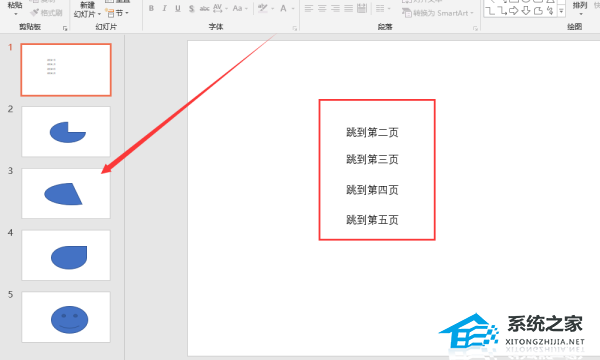Center align paragraph text
The width and height of the screenshot is (600, 360).
[x=322, y=8]
